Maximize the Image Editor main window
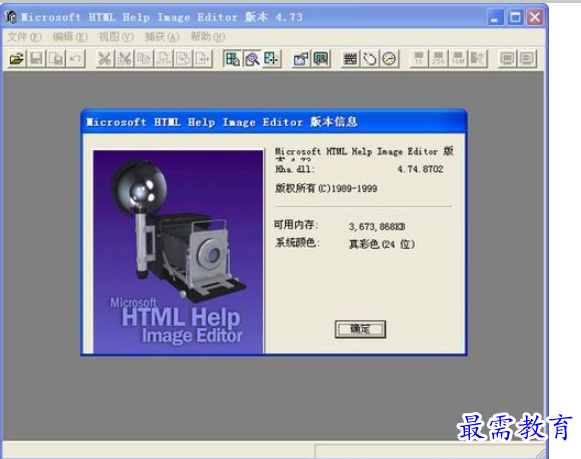The image size is (581, 459). [x=515, y=17]
